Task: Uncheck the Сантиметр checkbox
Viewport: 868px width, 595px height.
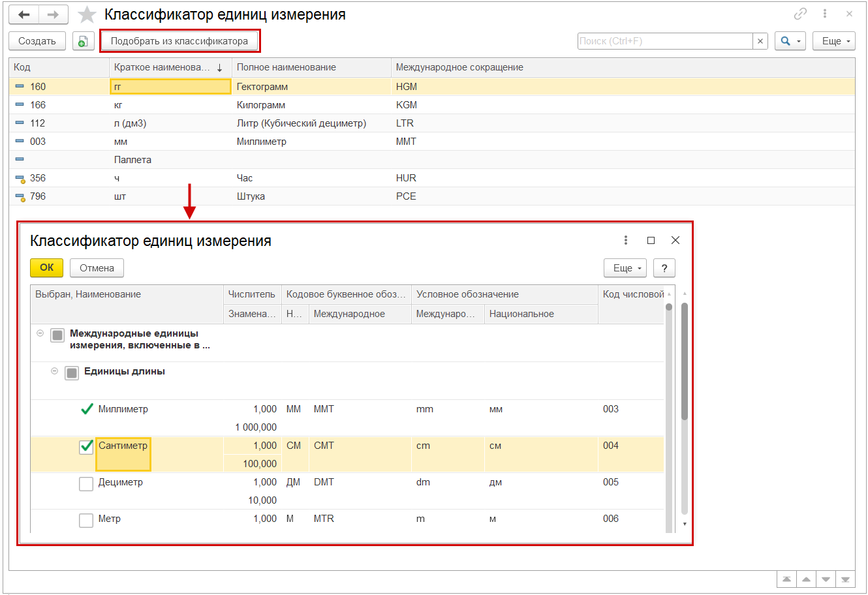Action: click(x=86, y=447)
